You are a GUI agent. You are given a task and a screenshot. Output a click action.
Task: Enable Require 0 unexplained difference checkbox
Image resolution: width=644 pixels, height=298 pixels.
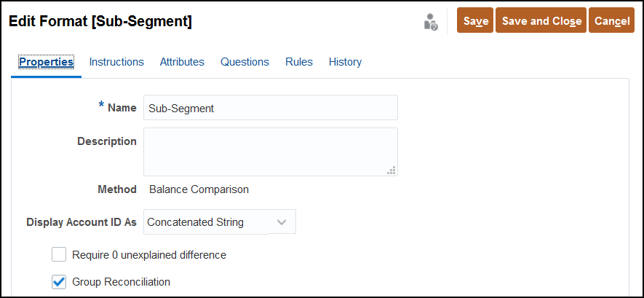point(59,255)
